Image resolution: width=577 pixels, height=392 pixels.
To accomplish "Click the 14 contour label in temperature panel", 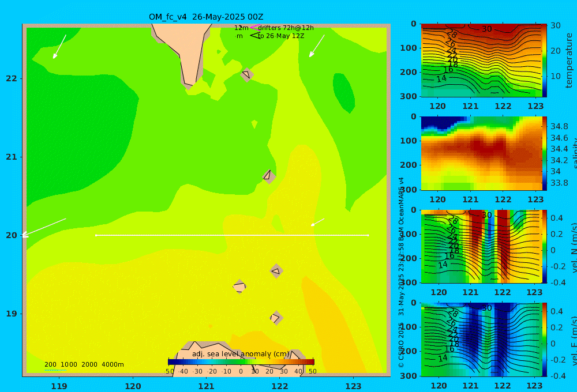I will [441, 78].
